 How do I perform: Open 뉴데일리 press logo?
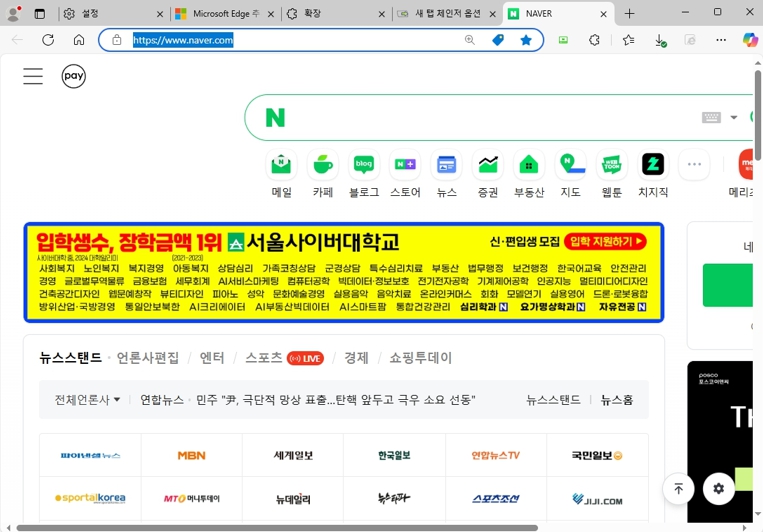(x=293, y=498)
